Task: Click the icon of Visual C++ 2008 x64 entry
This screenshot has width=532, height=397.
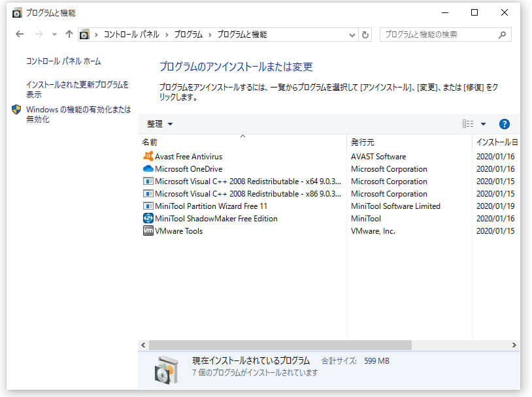Action: [x=148, y=181]
